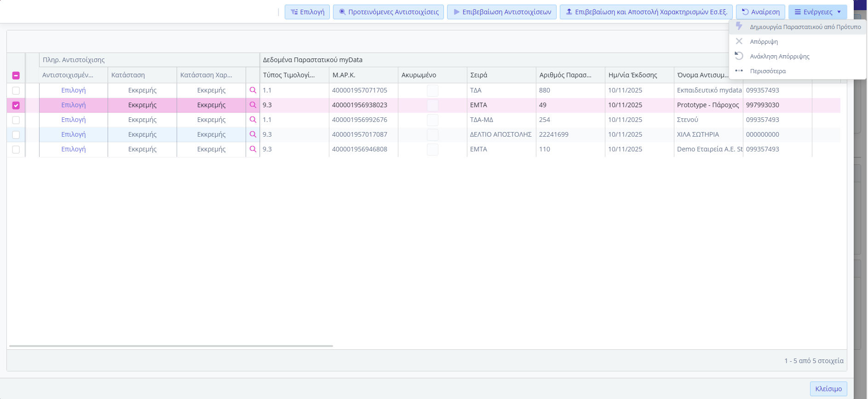Click the horizontal scrollbar under the grid
Screen dimensions: 868x399
[x=171, y=346]
